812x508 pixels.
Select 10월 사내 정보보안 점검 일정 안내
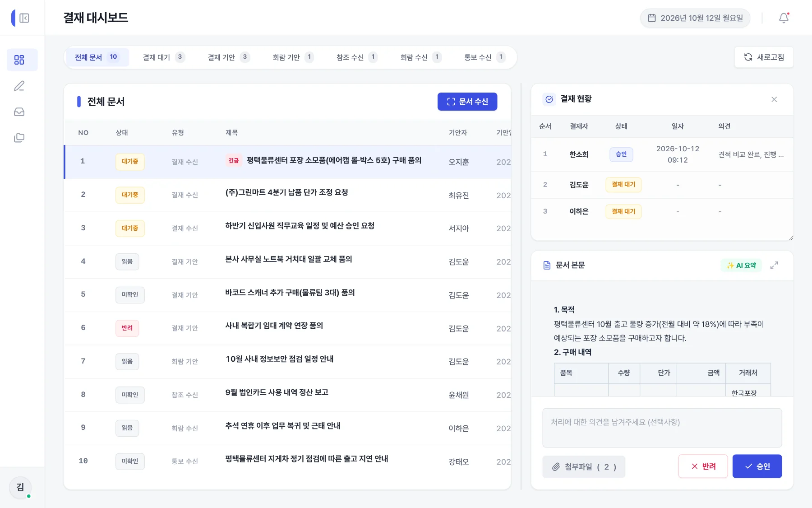point(288,362)
